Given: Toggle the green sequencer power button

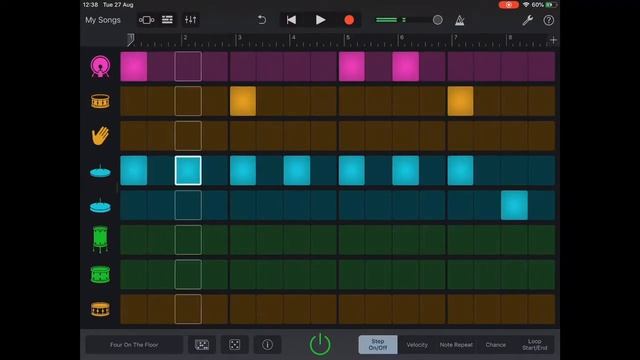Looking at the screenshot, I should coord(320,344).
